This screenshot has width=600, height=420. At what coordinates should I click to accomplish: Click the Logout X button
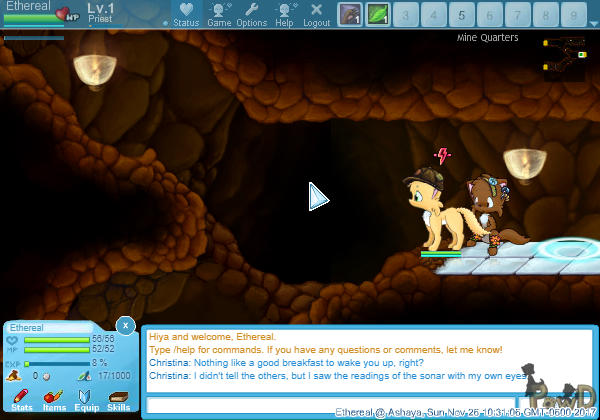pos(316,14)
